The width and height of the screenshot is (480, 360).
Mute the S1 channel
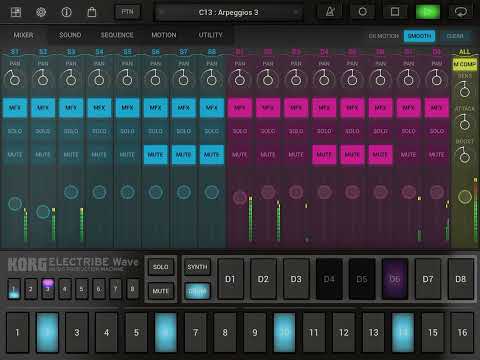[x=15, y=155]
